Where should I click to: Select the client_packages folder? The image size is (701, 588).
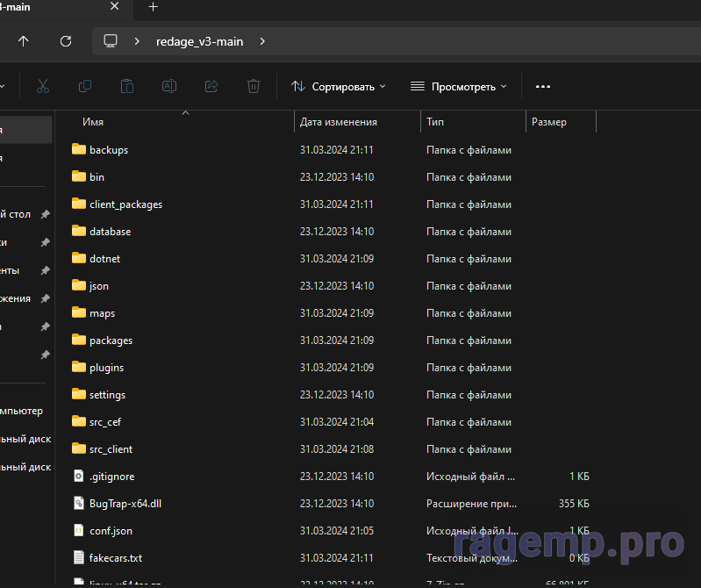(125, 204)
